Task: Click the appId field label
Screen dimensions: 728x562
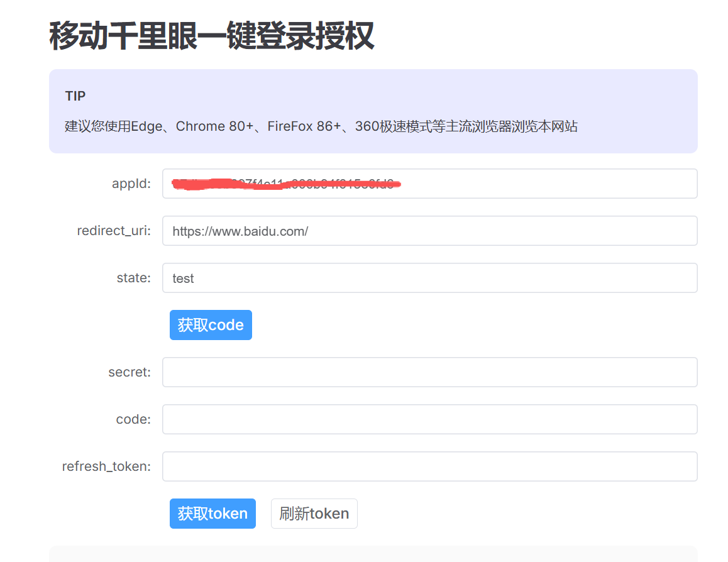Action: pyautogui.click(x=131, y=184)
